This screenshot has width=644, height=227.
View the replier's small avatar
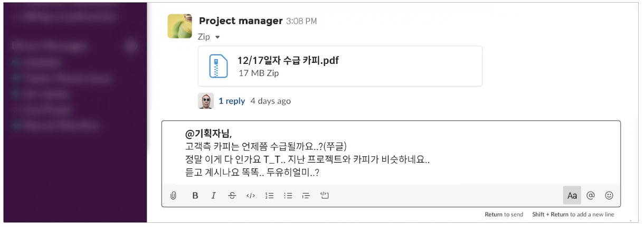(x=206, y=101)
